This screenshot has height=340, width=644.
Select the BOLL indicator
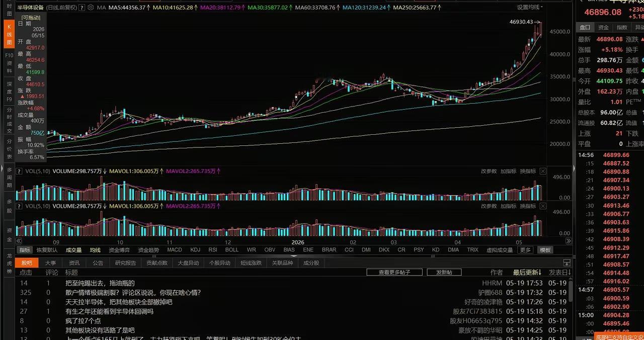coord(232,250)
